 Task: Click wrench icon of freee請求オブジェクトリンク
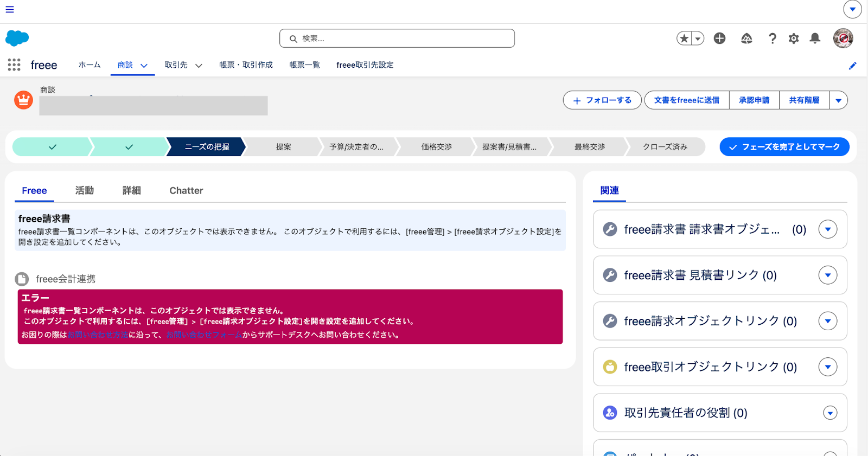(x=610, y=321)
